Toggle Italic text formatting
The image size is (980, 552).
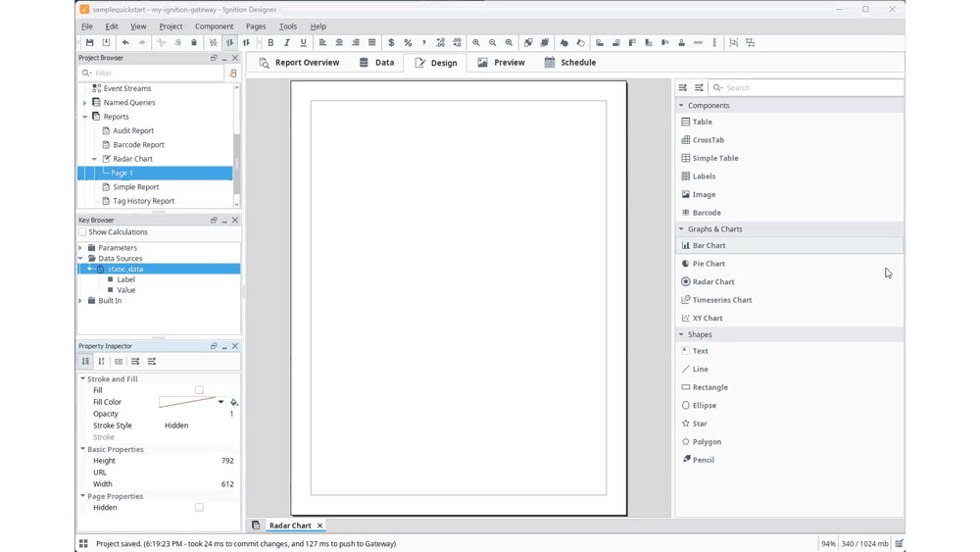[x=287, y=42]
